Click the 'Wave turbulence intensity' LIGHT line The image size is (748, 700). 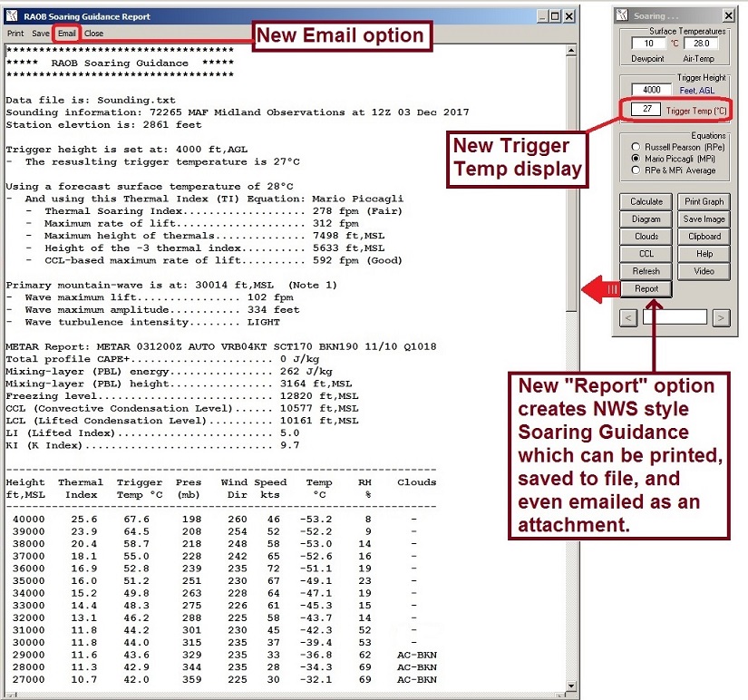point(142,323)
